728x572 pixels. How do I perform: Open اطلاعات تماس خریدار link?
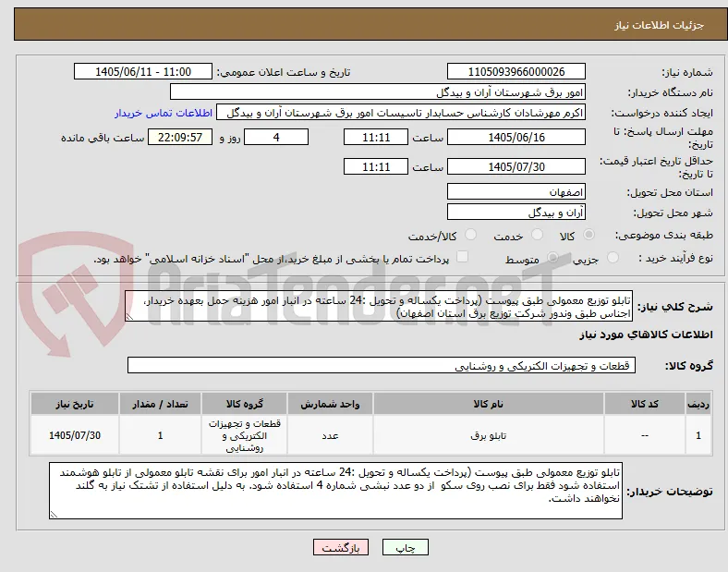(164, 113)
